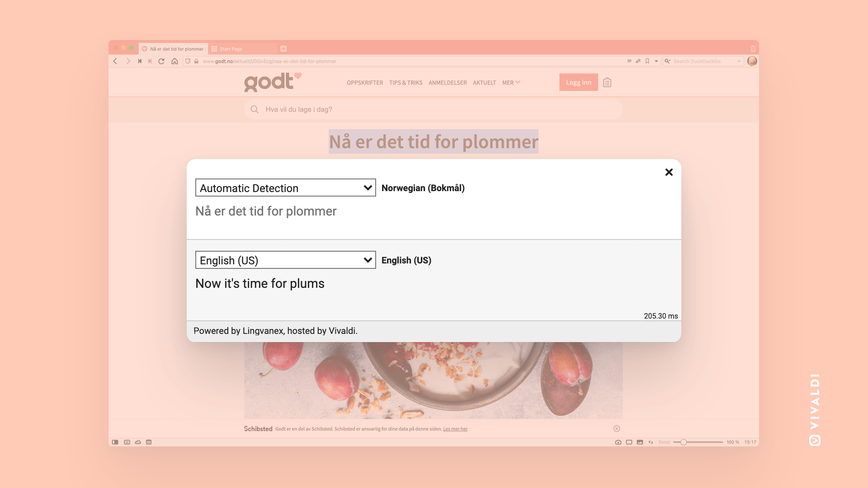This screenshot has height=488, width=868.
Task: Expand the MER navigation menu item
Action: 510,82
